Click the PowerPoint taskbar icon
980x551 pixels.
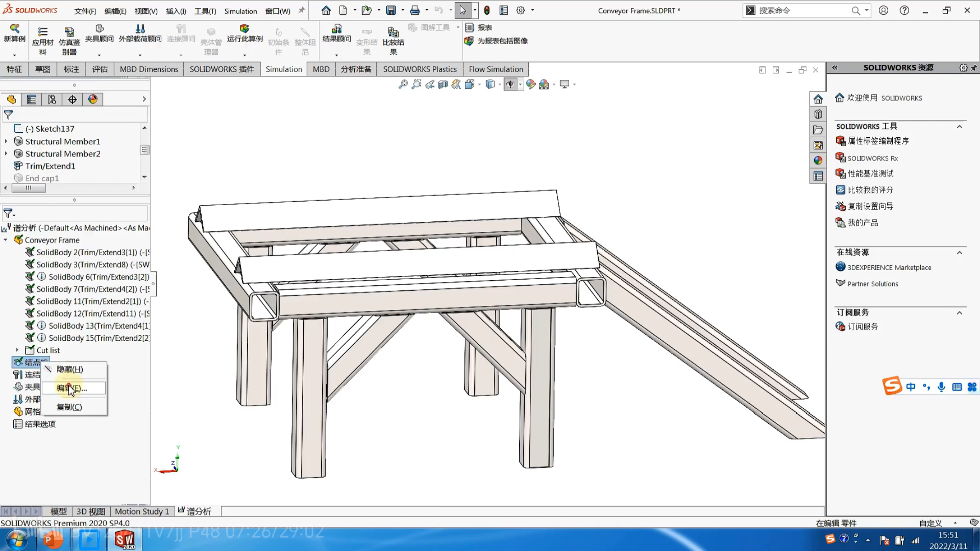coord(52,540)
